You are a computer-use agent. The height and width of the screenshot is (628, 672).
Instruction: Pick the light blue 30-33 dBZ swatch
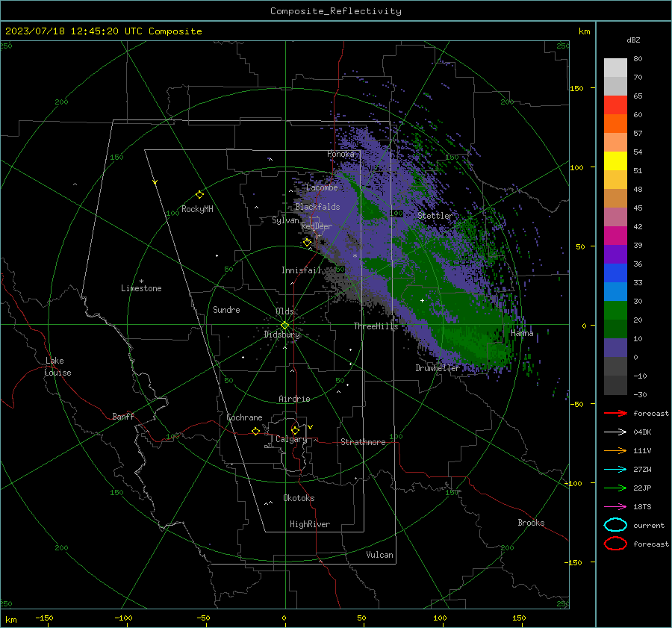pyautogui.click(x=615, y=292)
